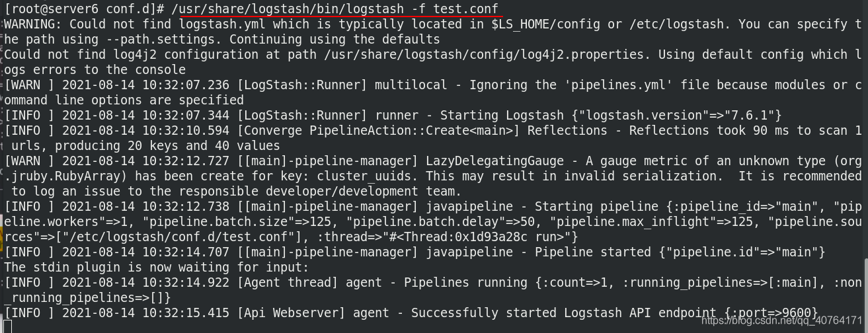This screenshot has height=333, width=868.
Task: Click the '[Api Webserver]' thread label
Action: (291, 313)
